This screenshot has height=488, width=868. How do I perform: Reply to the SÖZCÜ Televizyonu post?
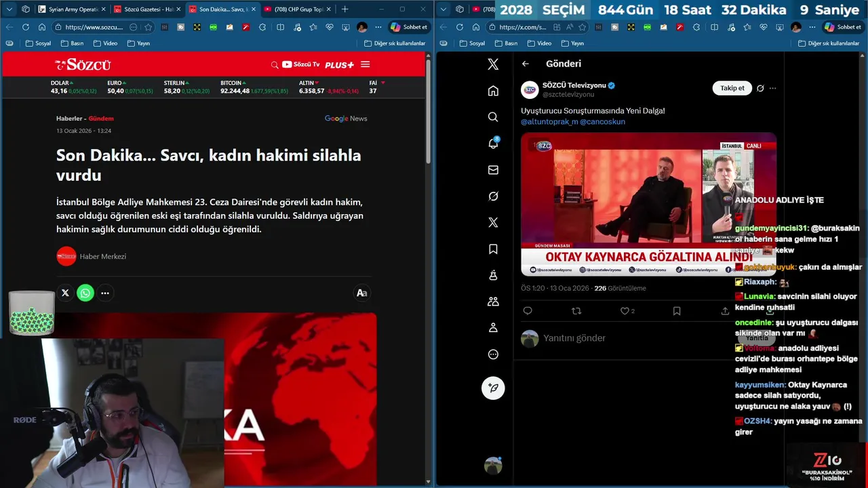pos(528,311)
